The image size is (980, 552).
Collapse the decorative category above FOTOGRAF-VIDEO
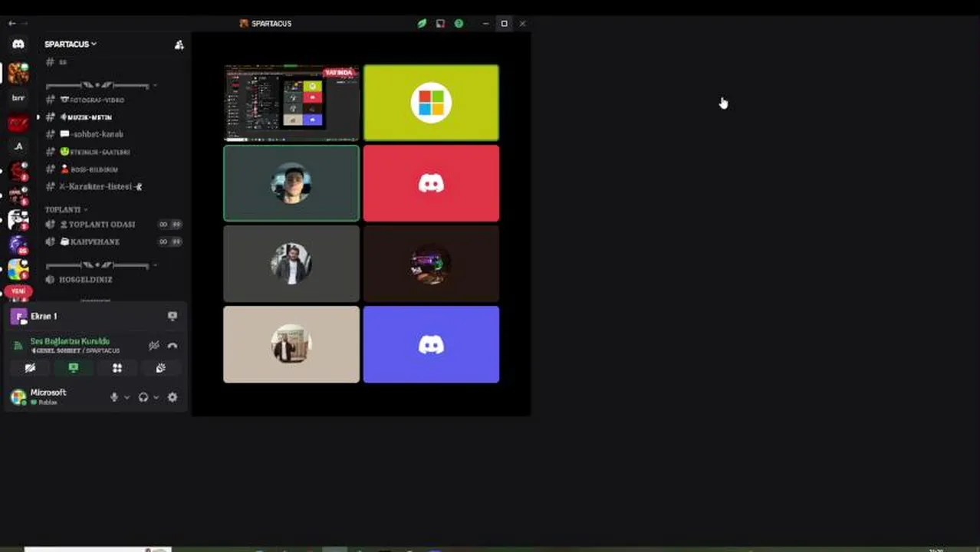[x=101, y=85]
